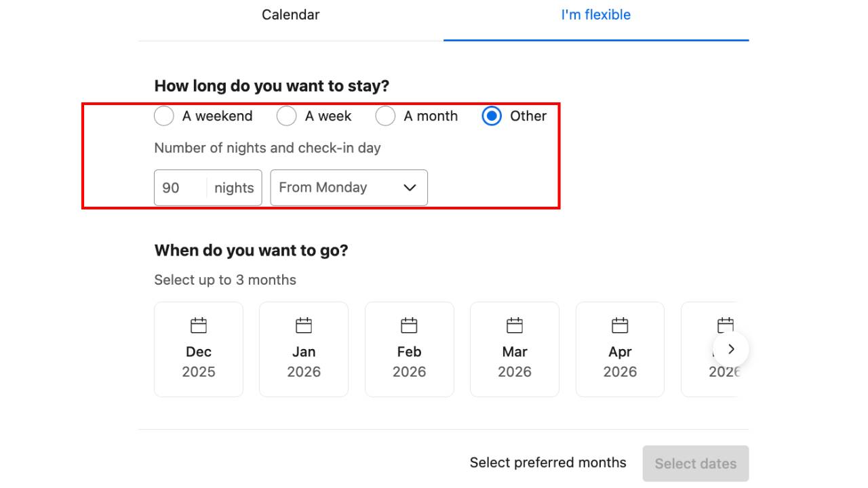Click the Feb 2026 calendar icon
This screenshot has width=868, height=488.
click(409, 325)
